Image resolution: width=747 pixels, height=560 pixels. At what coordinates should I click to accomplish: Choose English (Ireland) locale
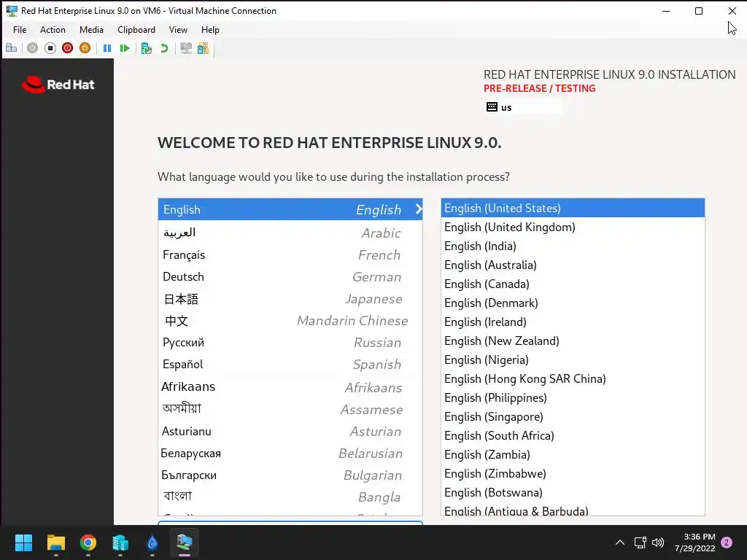click(573, 322)
